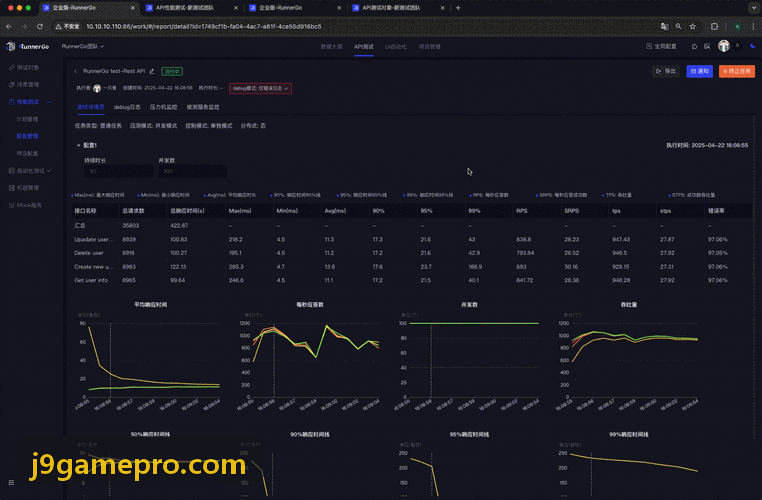The image size is (762, 500).
Task: Open the Chrome three-dot menu
Action: click(753, 27)
